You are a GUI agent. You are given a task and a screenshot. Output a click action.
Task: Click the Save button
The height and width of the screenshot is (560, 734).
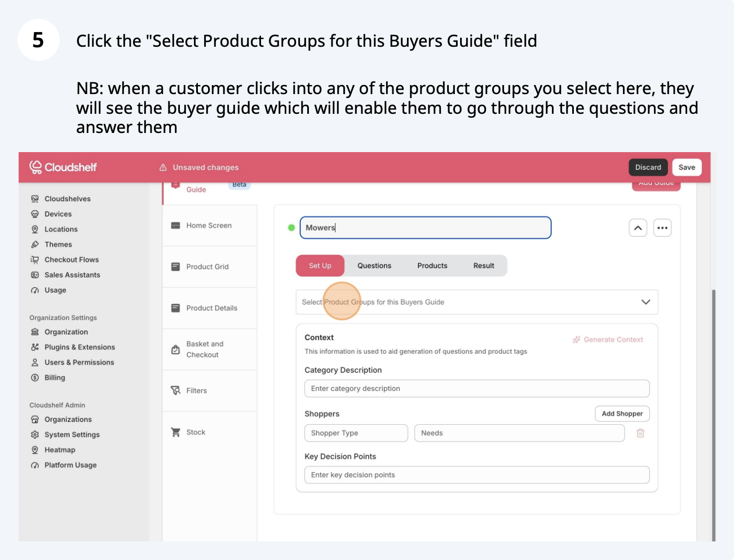pos(687,167)
